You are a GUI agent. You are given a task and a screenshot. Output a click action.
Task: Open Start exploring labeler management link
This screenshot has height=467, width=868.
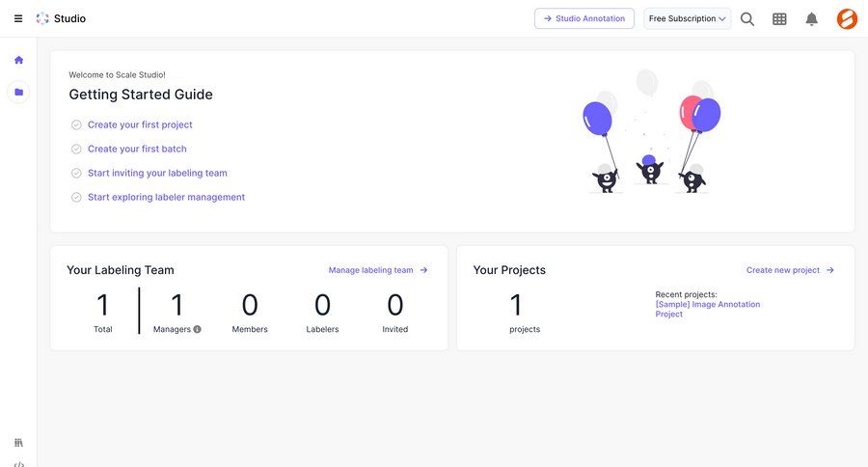(166, 197)
